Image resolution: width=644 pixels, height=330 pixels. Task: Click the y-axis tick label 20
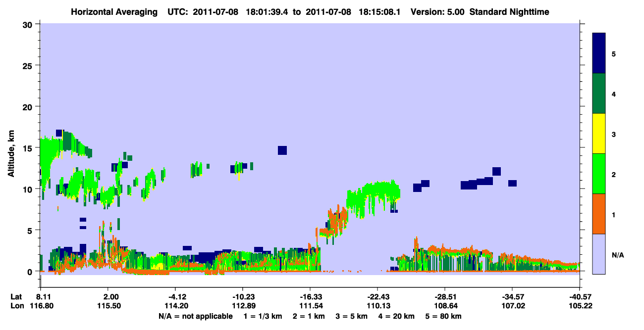click(28, 106)
